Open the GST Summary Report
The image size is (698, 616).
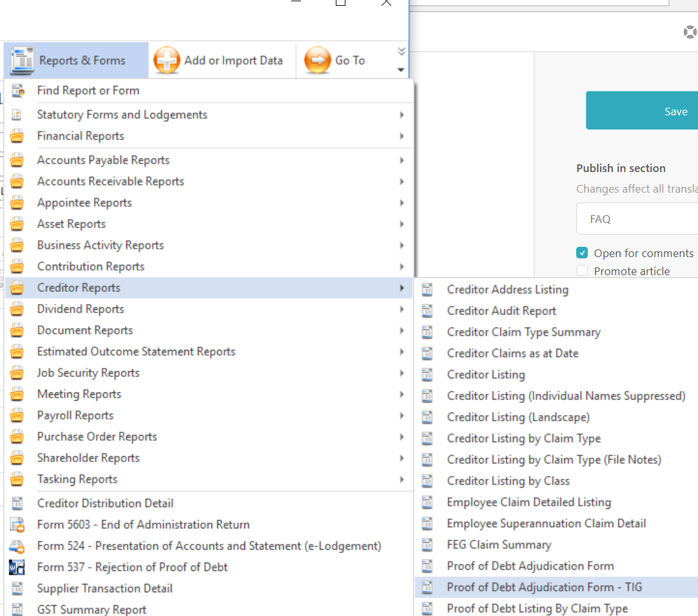pyautogui.click(x=92, y=609)
